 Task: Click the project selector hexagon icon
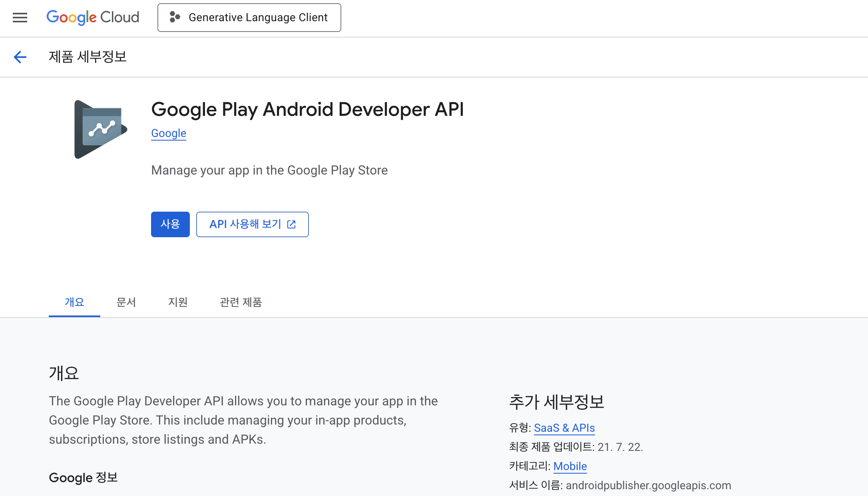[175, 17]
